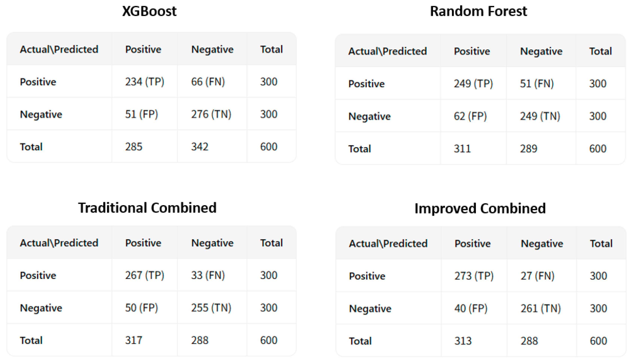Select the 276 (TN) cell
The width and height of the screenshot is (632, 364).
pos(211,114)
